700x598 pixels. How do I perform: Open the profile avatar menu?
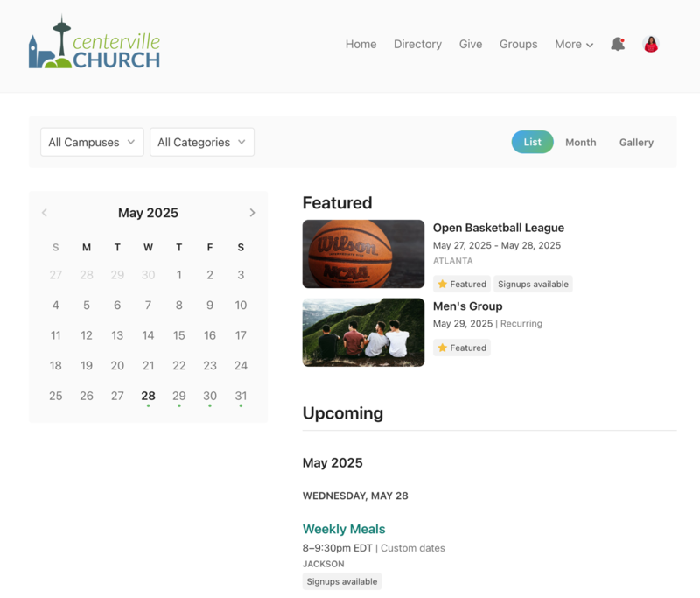(650, 44)
